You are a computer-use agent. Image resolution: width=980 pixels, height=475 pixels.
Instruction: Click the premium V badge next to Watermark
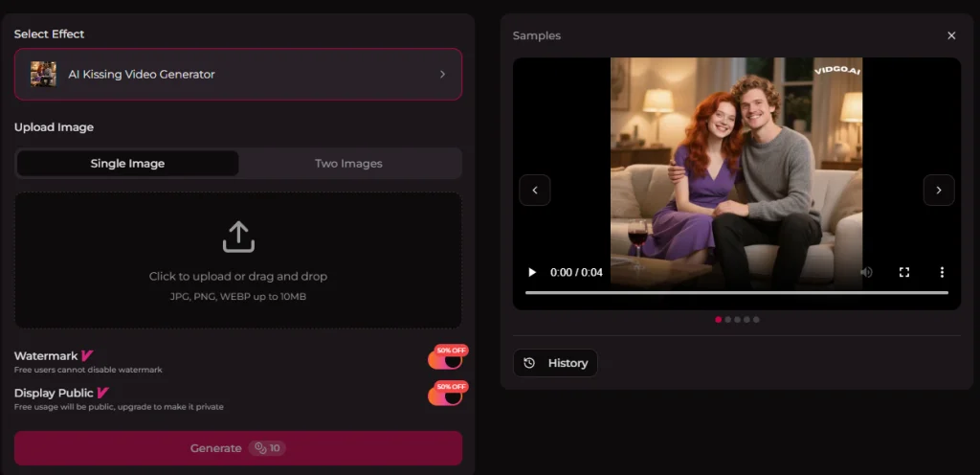point(87,355)
